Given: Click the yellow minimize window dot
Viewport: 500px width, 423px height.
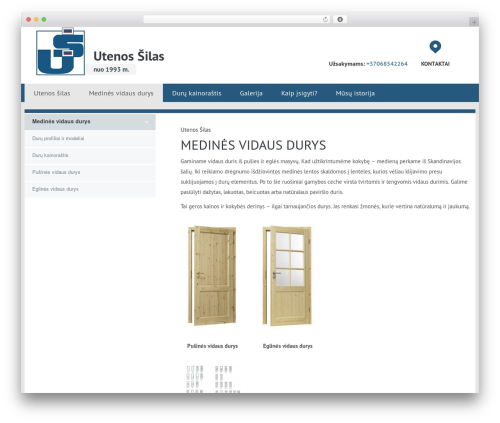Looking at the screenshot, I should pyautogui.click(x=36, y=19).
